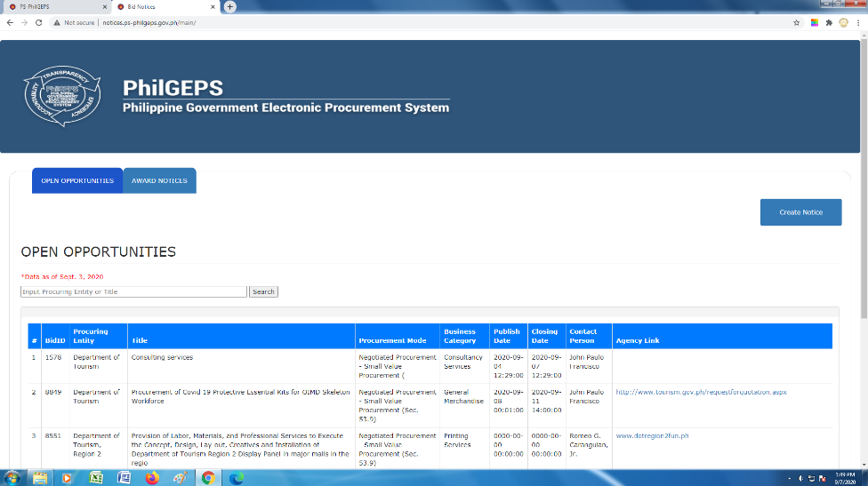The image size is (868, 486).
Task: Click the Publish Date column header
Action: click(507, 336)
